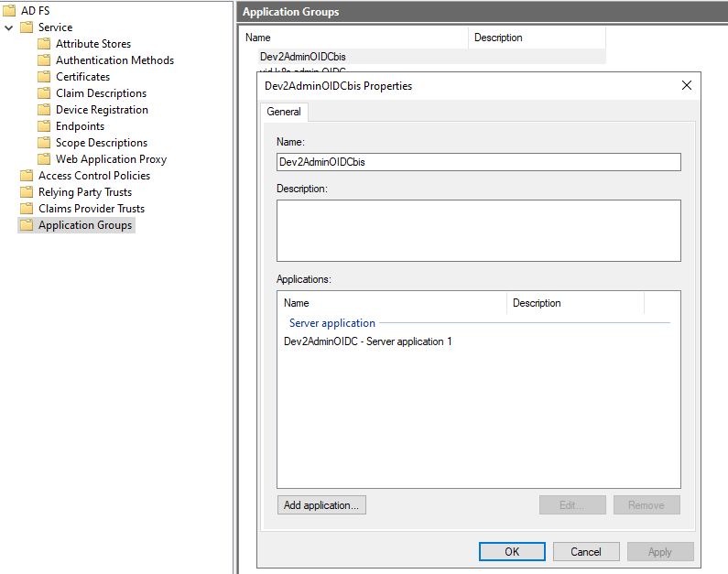
Task: Click the Name input field in Properties
Action: (x=479, y=162)
